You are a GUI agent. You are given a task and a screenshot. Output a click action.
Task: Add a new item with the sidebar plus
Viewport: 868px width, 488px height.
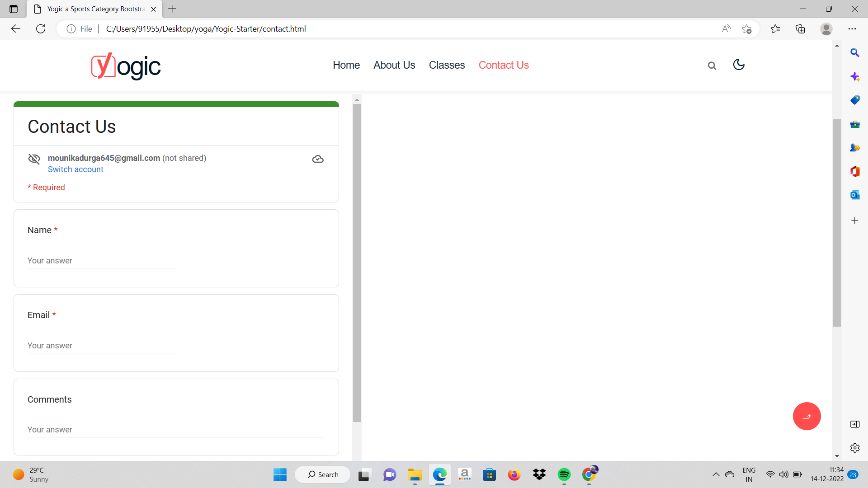pyautogui.click(x=855, y=221)
